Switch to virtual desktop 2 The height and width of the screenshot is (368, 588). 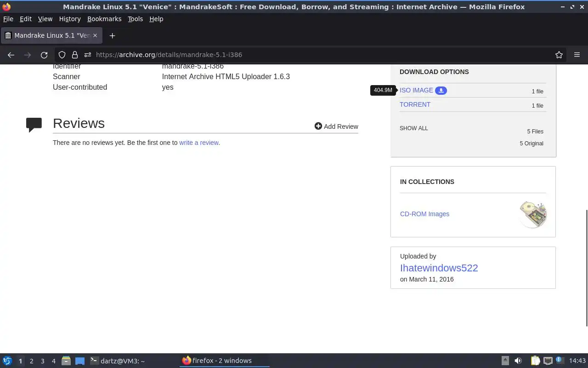(31, 361)
